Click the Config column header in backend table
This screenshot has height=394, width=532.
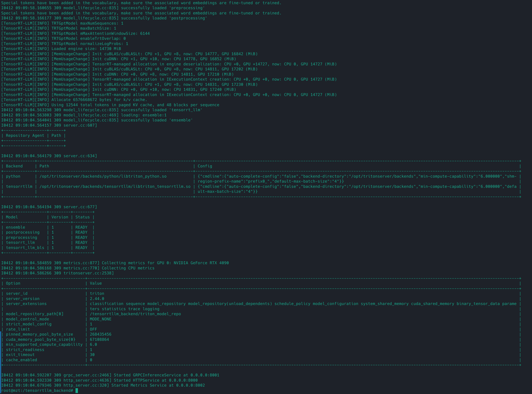tap(205, 166)
